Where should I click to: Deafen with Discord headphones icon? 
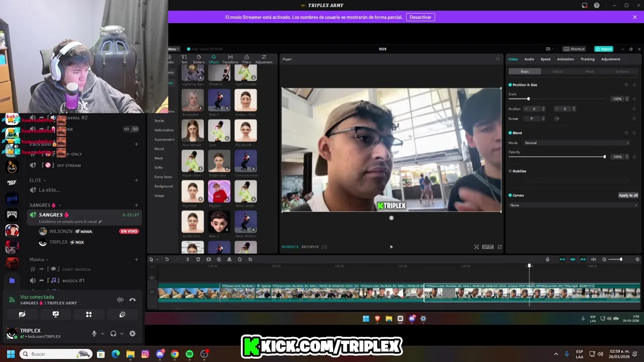pyautogui.click(x=113, y=333)
